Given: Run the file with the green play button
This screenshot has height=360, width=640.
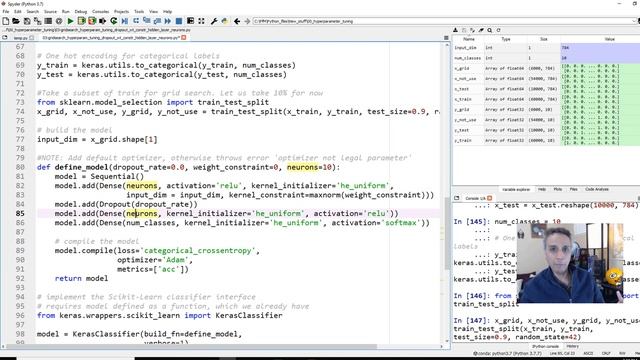Looking at the screenshot, I should 70,21.
